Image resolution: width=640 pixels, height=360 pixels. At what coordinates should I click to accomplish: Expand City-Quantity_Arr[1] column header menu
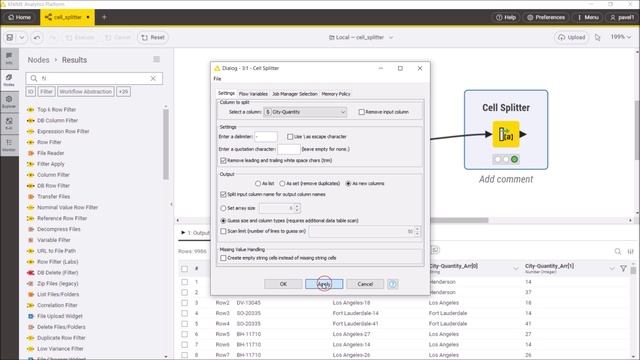(611, 268)
